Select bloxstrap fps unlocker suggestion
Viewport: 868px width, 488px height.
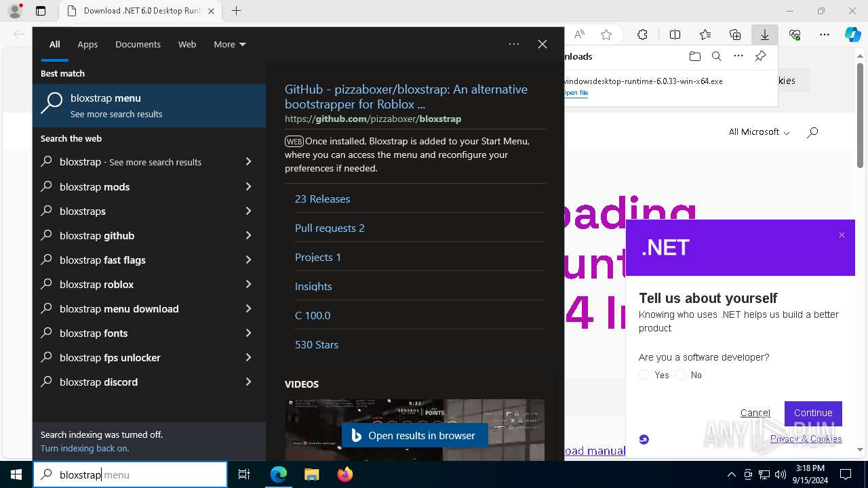click(x=149, y=357)
